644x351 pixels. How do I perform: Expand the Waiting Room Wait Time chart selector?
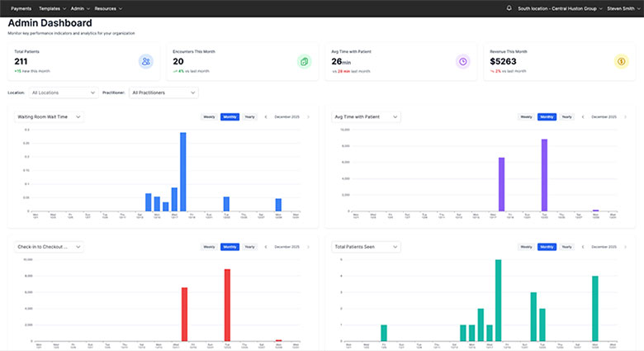pyautogui.click(x=49, y=117)
